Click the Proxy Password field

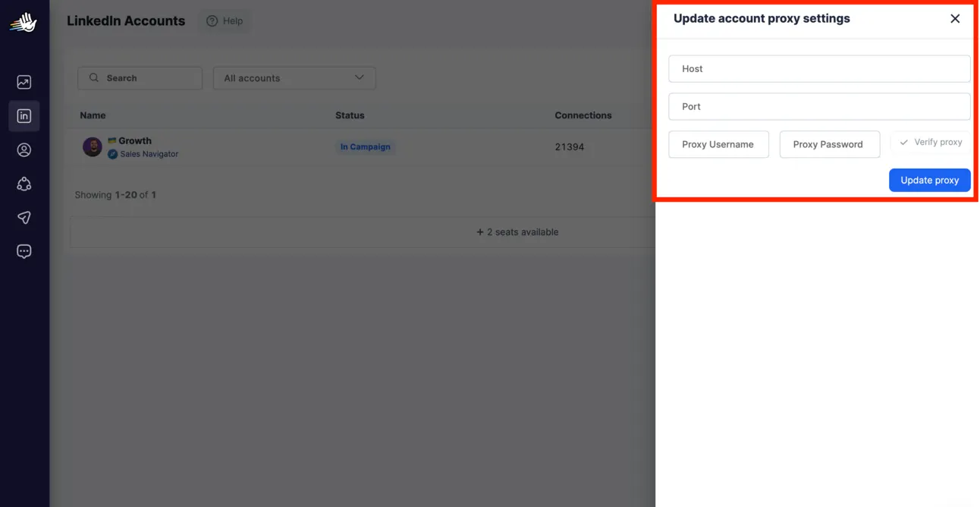pos(830,144)
